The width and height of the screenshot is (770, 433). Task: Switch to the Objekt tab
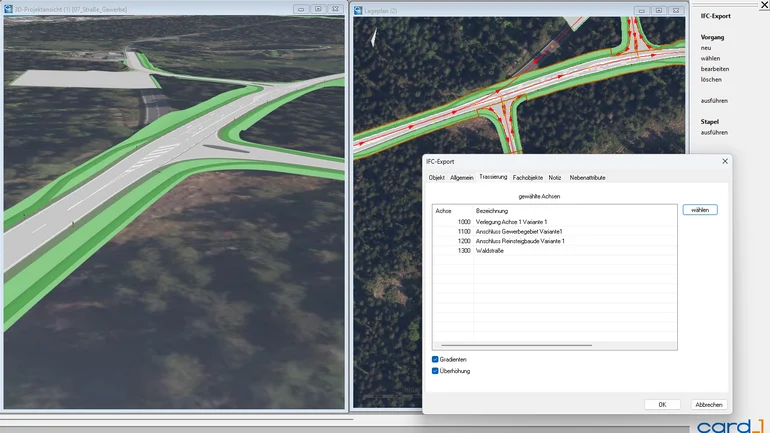[436, 177]
